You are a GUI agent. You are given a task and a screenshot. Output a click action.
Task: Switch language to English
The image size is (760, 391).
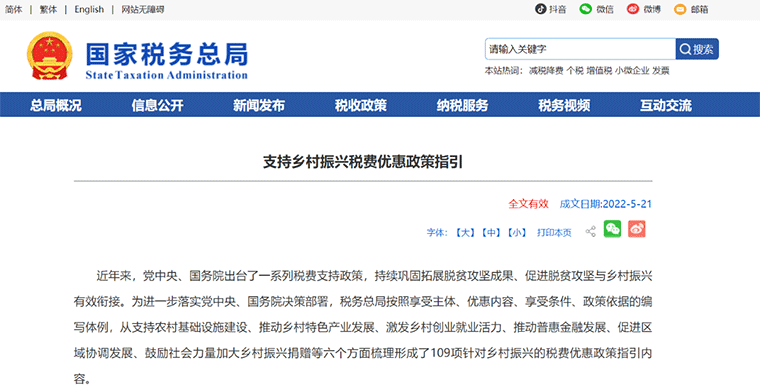point(89,9)
